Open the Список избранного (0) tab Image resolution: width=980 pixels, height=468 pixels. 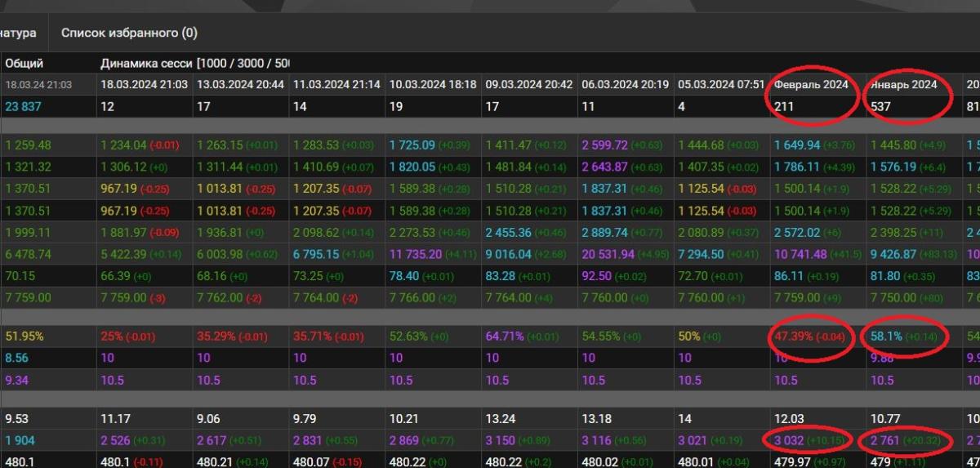click(x=129, y=33)
